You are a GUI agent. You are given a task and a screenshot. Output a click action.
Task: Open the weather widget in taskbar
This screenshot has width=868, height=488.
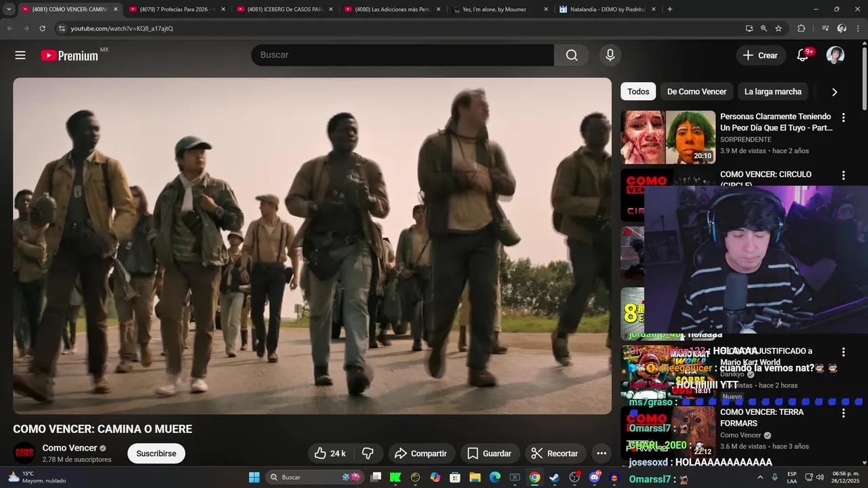[x=37, y=477]
